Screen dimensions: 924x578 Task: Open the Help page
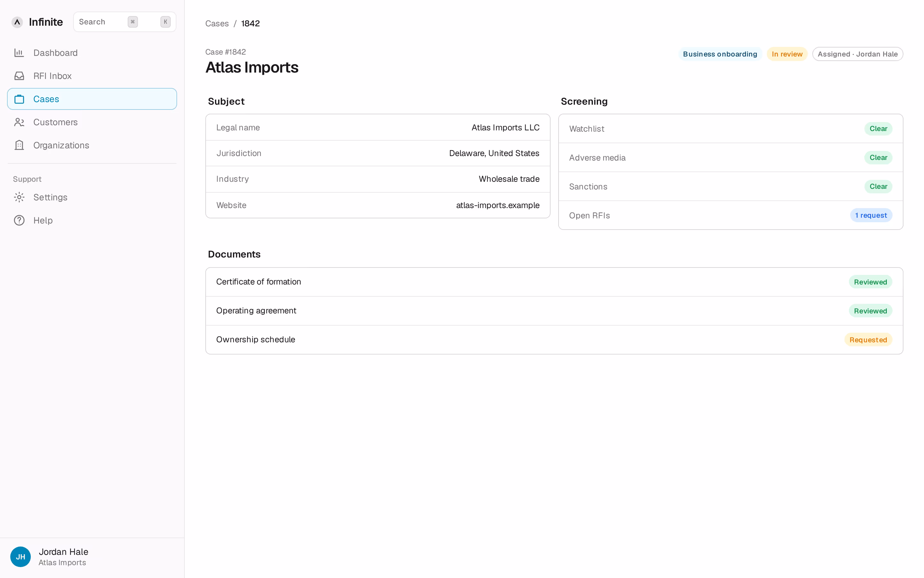click(x=92, y=221)
